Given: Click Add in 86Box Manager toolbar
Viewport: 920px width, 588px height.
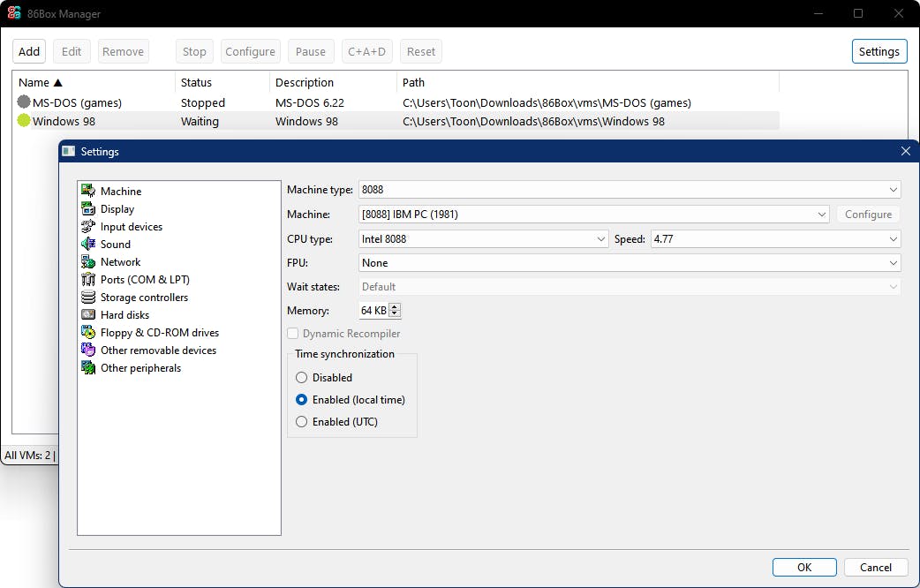Looking at the screenshot, I should coord(29,51).
